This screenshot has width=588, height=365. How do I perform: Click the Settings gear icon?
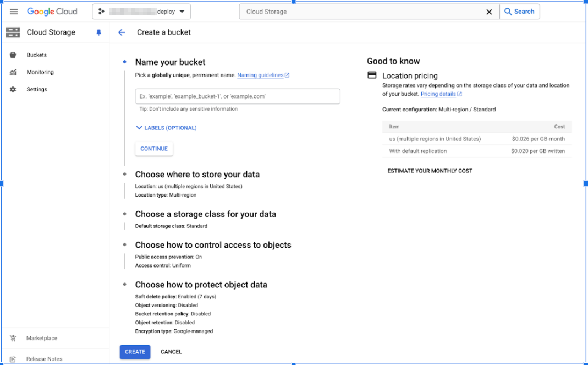[x=13, y=89]
